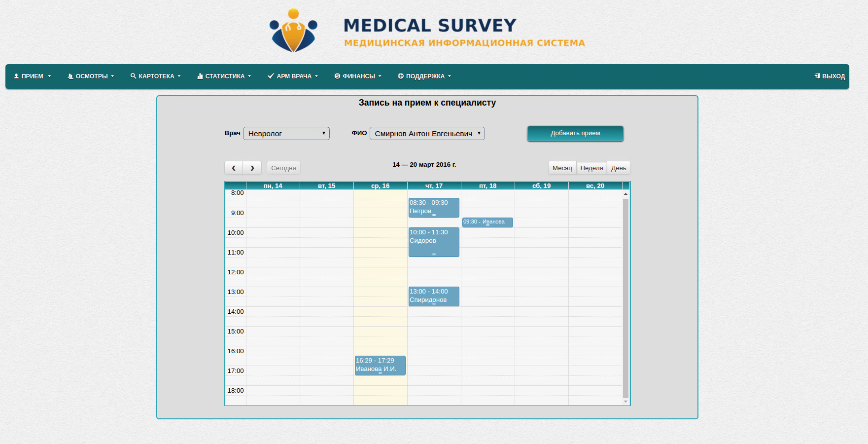
Task: Open the Врач specialty dropdown
Action: pos(286,134)
